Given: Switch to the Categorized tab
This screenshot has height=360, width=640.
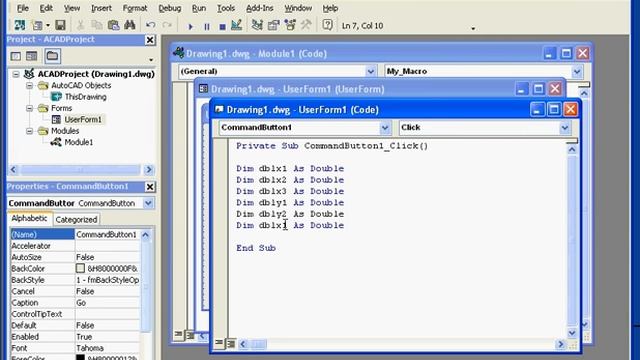Looking at the screenshot, I should pyautogui.click(x=76, y=220).
